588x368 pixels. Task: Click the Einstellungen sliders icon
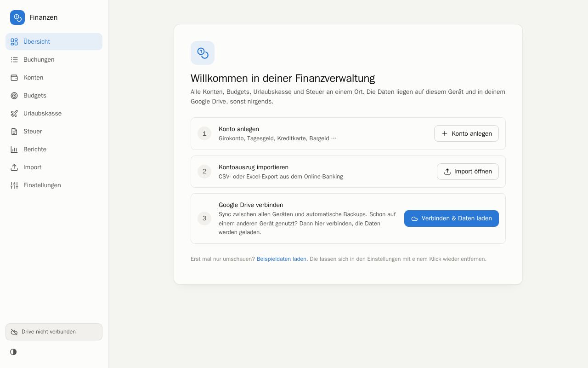[x=14, y=185]
